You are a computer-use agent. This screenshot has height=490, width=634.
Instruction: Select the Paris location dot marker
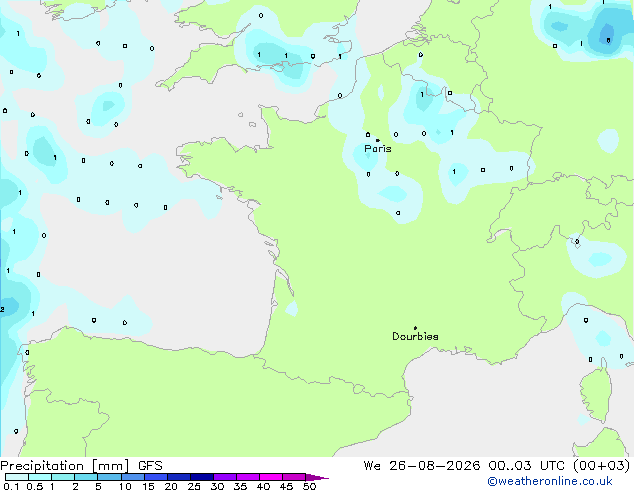click(x=378, y=140)
